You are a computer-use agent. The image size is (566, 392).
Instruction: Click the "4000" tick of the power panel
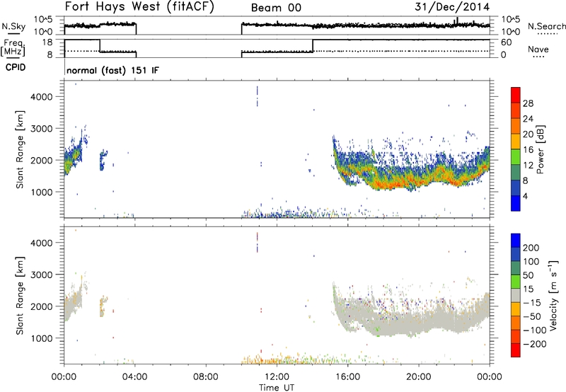click(x=42, y=97)
